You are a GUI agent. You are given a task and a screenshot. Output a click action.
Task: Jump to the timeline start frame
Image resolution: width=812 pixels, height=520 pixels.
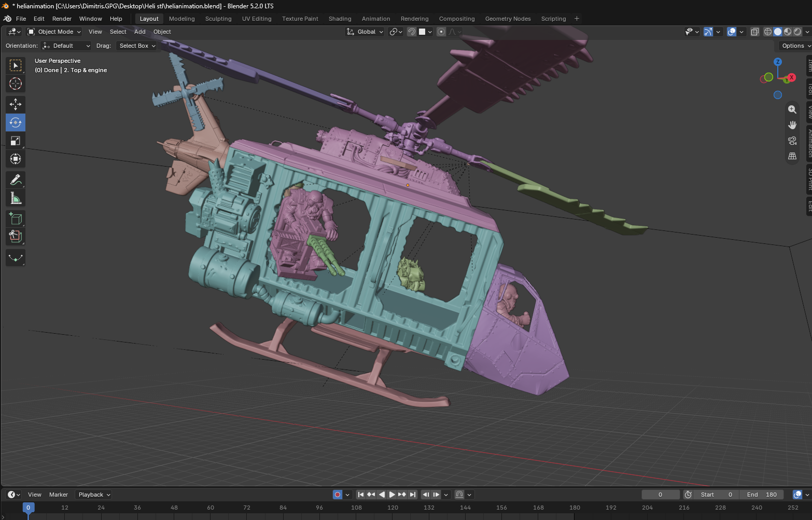pyautogui.click(x=361, y=495)
